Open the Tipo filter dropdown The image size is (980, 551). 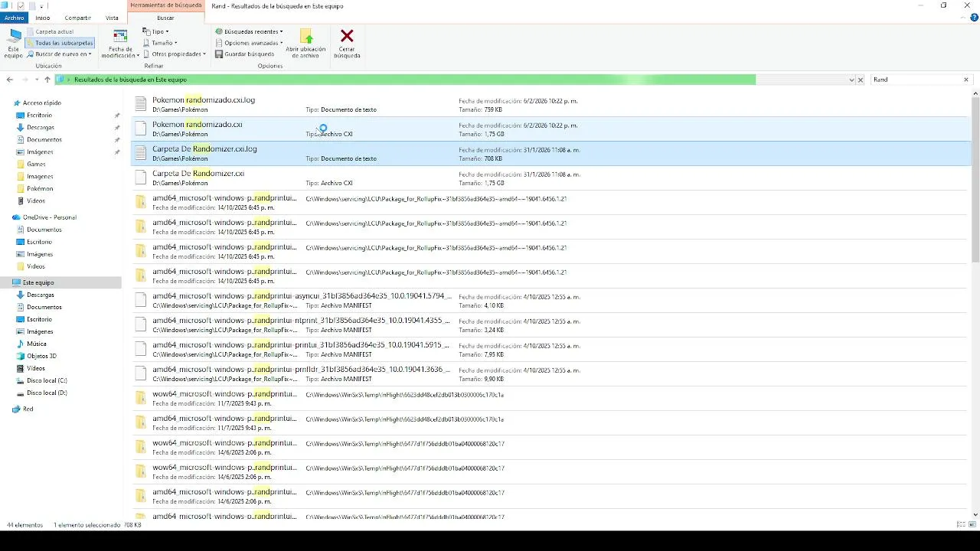156,32
